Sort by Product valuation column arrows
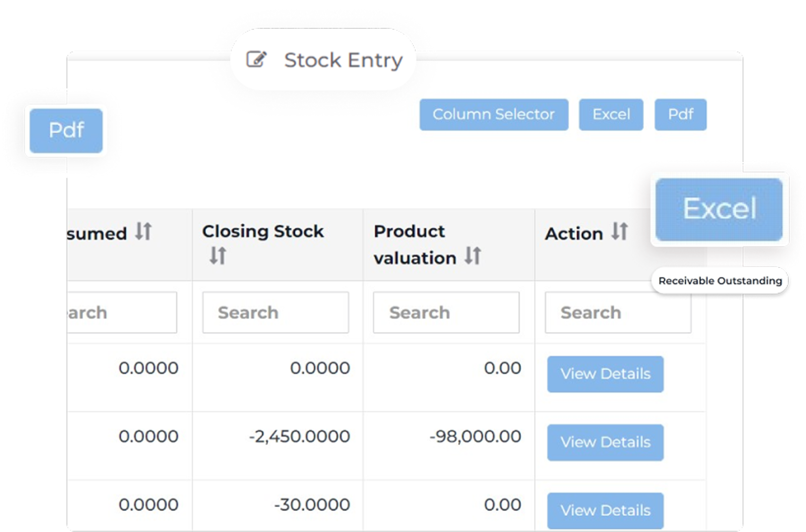 pos(473,256)
